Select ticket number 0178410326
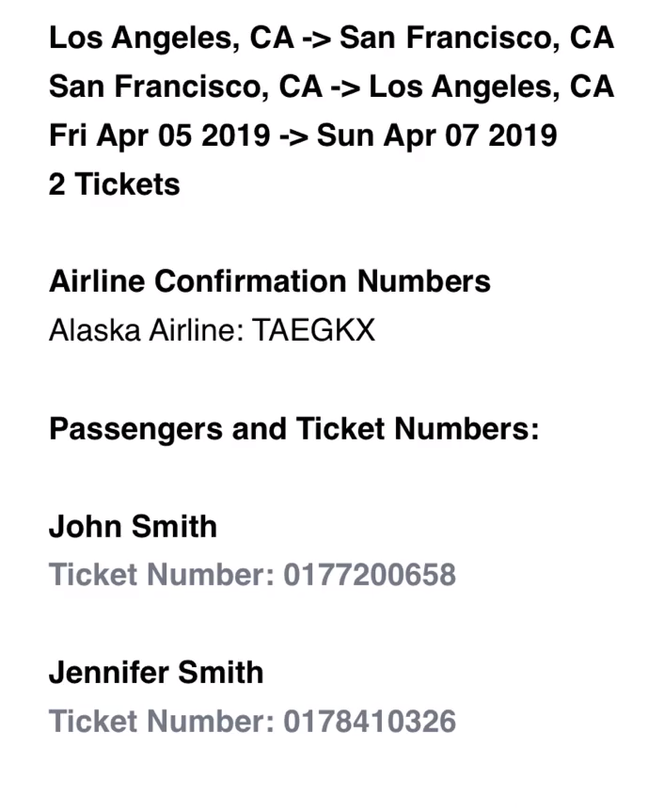 [369, 722]
